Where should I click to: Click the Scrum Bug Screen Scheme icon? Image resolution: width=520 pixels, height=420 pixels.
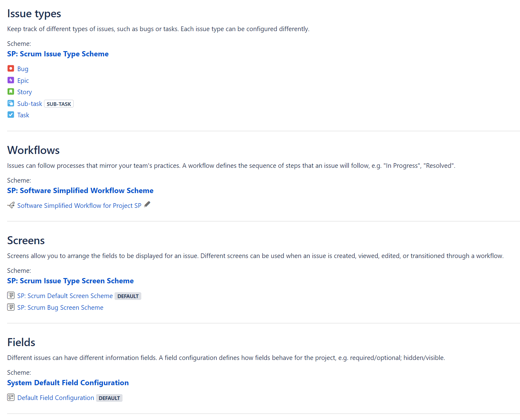pyautogui.click(x=11, y=307)
